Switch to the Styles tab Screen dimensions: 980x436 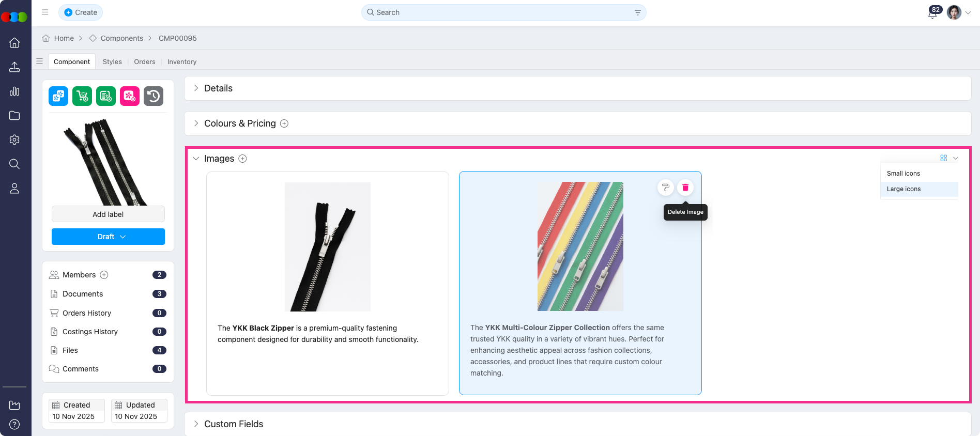pos(112,61)
